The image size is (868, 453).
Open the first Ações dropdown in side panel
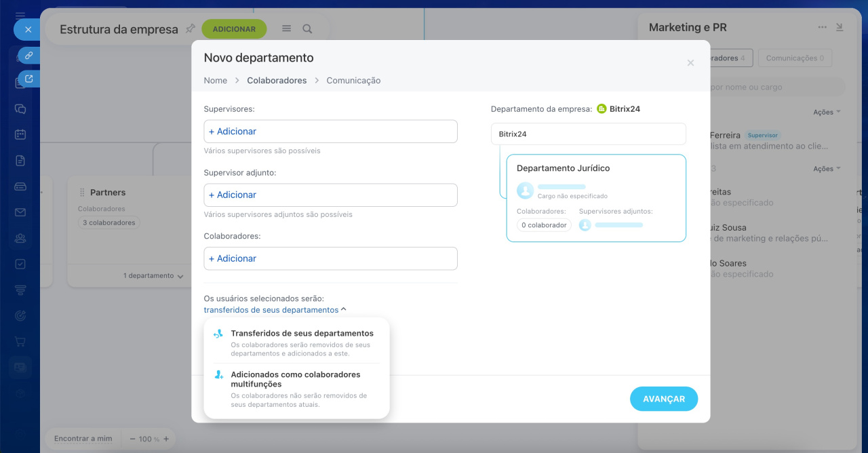click(x=827, y=112)
